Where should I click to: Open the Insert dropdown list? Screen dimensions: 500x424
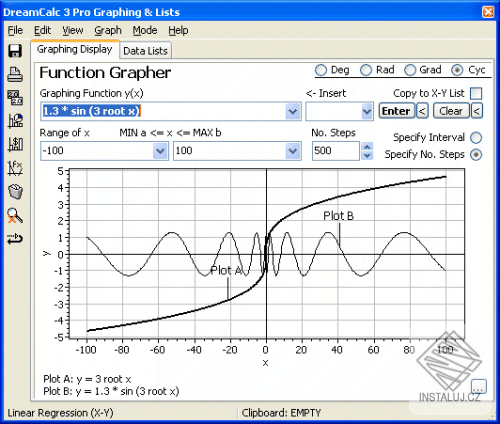click(367, 111)
